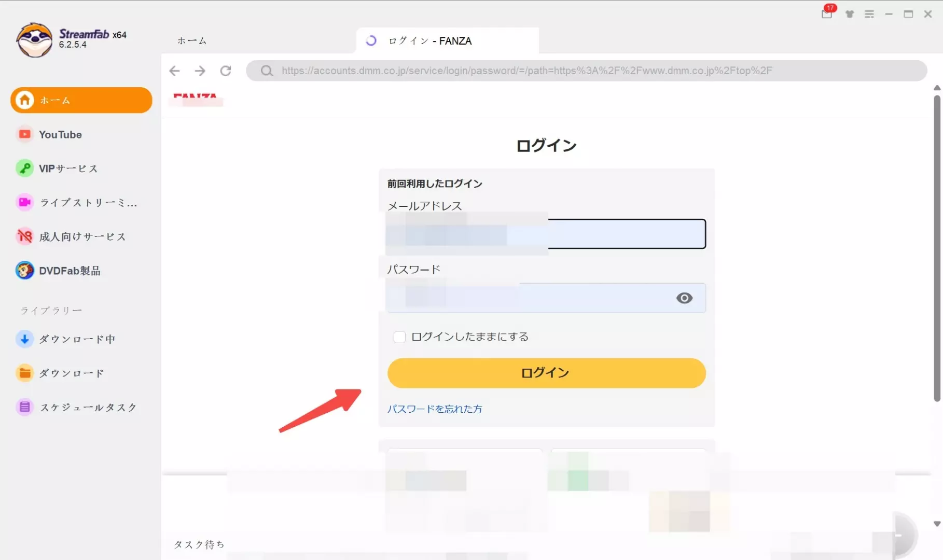This screenshot has height=560, width=943.
Task: Switch to the ホーム tab
Action: (192, 40)
